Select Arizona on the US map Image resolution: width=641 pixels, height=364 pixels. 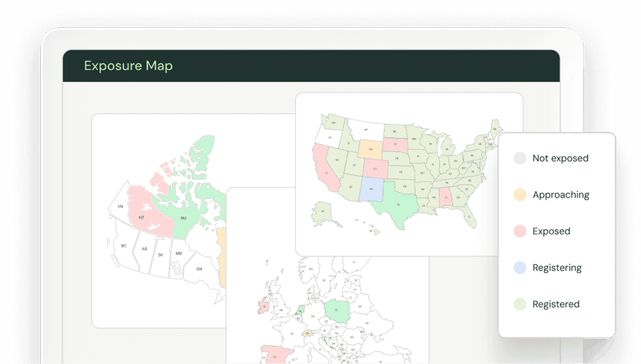350,187
